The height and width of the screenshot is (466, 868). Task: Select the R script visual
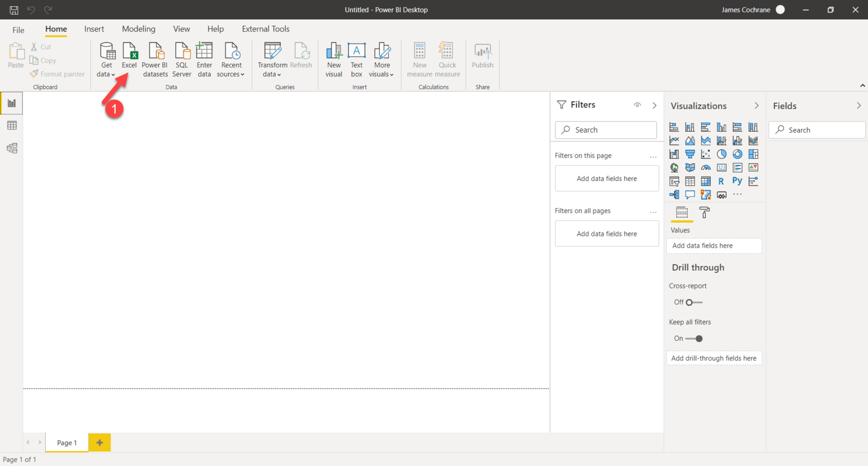(721, 181)
